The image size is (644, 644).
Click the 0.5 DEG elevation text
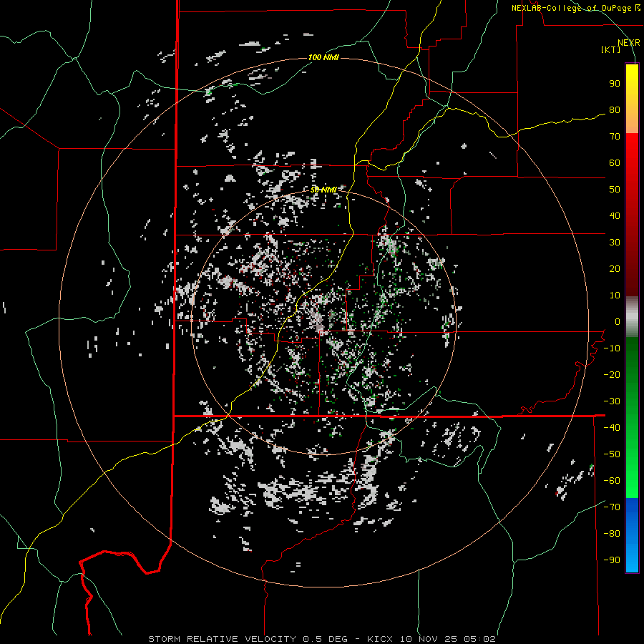pos(325,639)
